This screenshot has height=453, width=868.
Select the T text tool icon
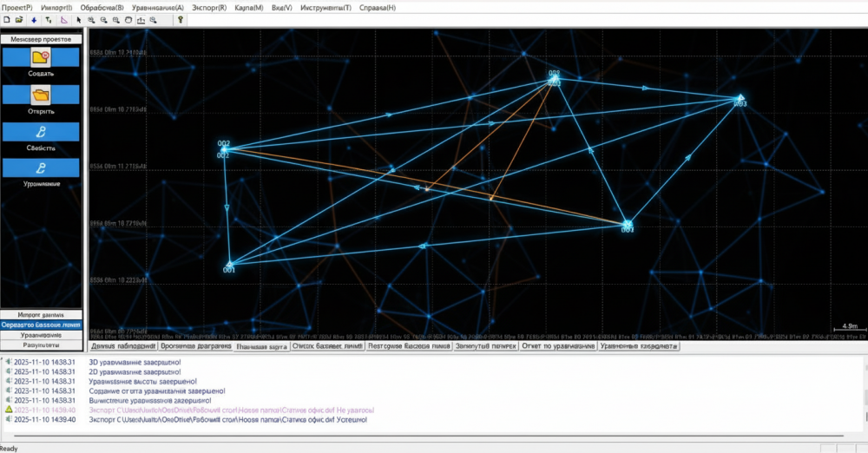tap(49, 20)
